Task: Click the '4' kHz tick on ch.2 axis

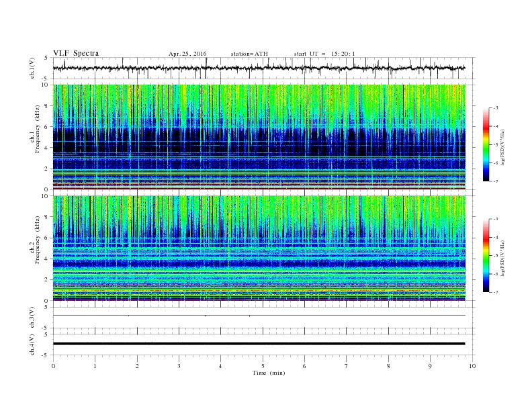Action: click(x=47, y=259)
